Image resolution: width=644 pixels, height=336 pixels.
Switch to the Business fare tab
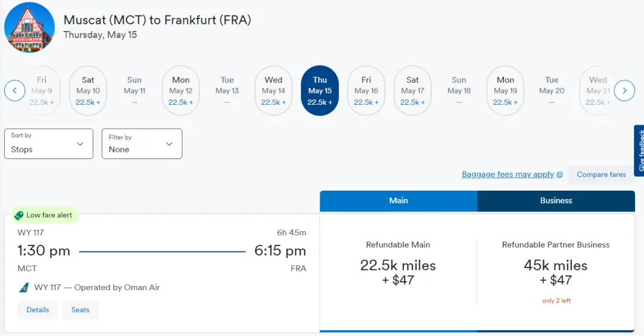click(x=556, y=201)
